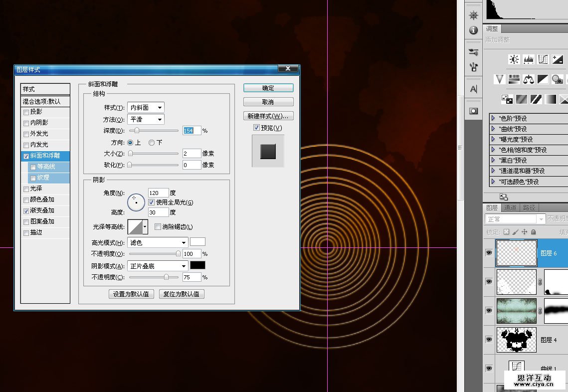Hide 图层 4 using its eye icon

coord(489,339)
